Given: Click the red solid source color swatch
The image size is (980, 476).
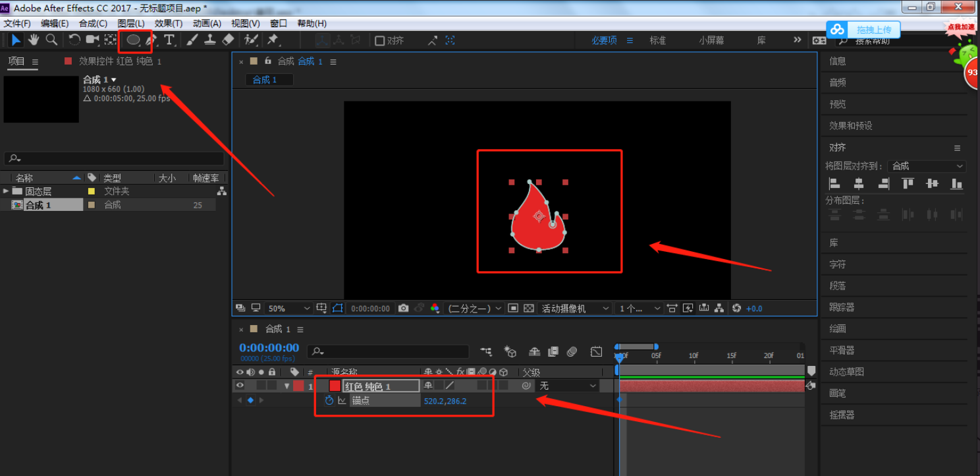Looking at the screenshot, I should [x=335, y=386].
